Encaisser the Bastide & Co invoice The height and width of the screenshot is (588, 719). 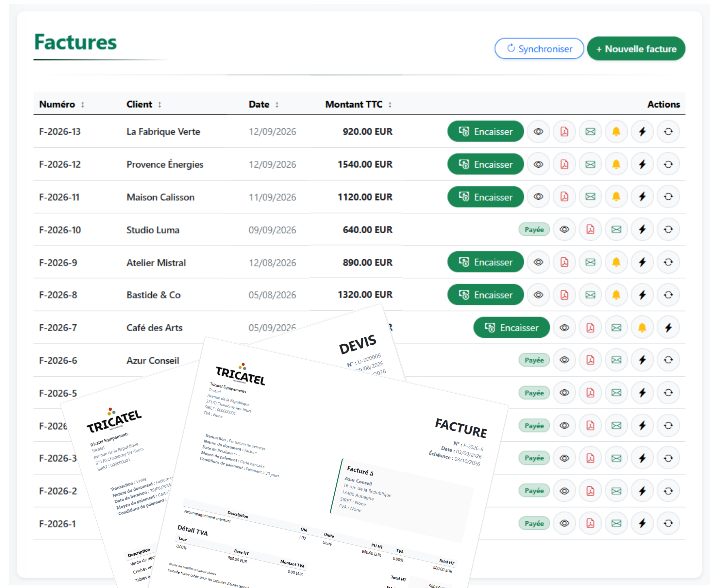(485, 295)
